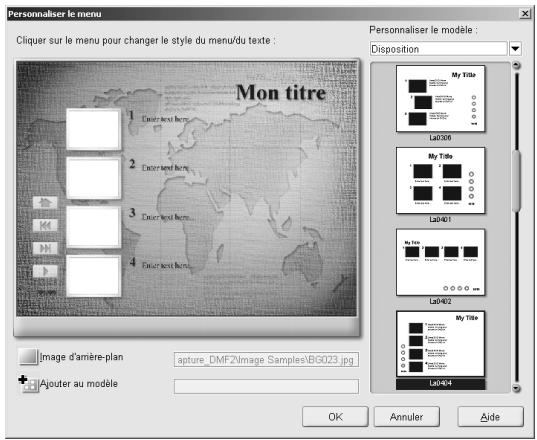The height and width of the screenshot is (440, 537).
Task: Click the 'Mon titre' title in preview
Action: [x=281, y=92]
